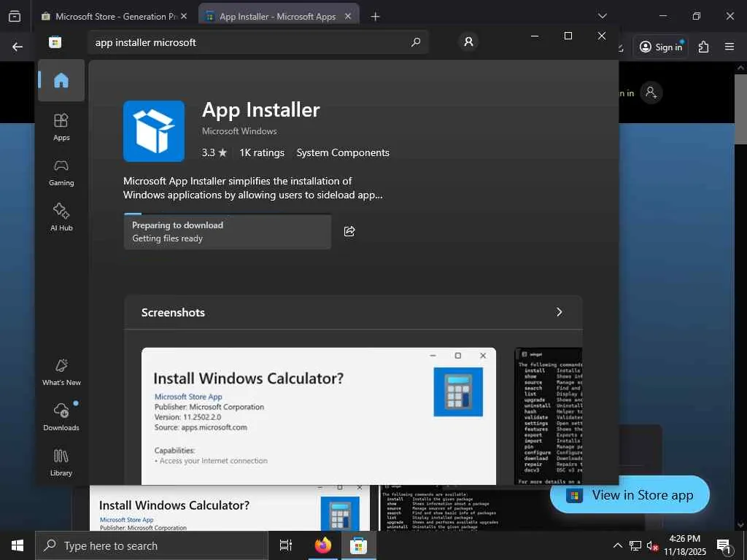Open the Store profile account icon
747x560 pixels.
tap(468, 42)
